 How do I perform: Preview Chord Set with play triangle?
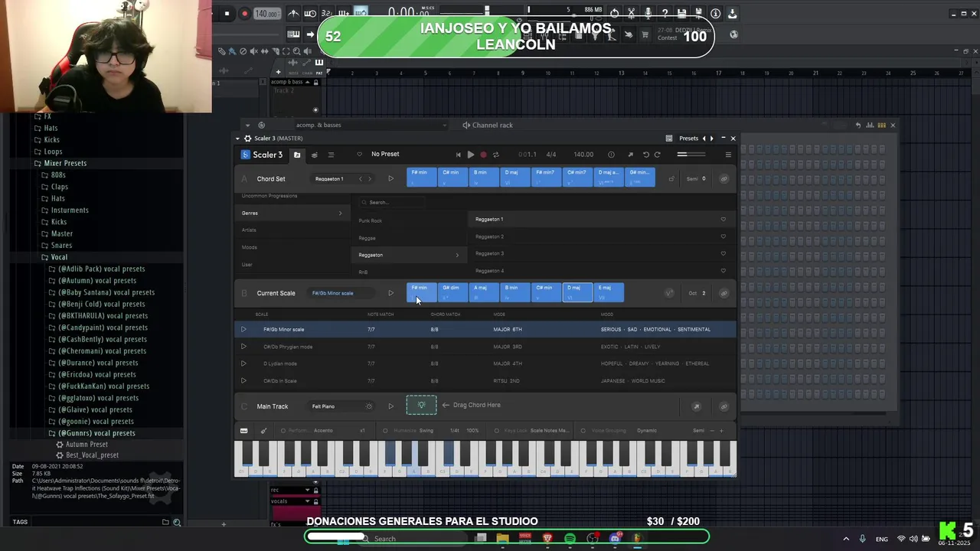pos(390,179)
